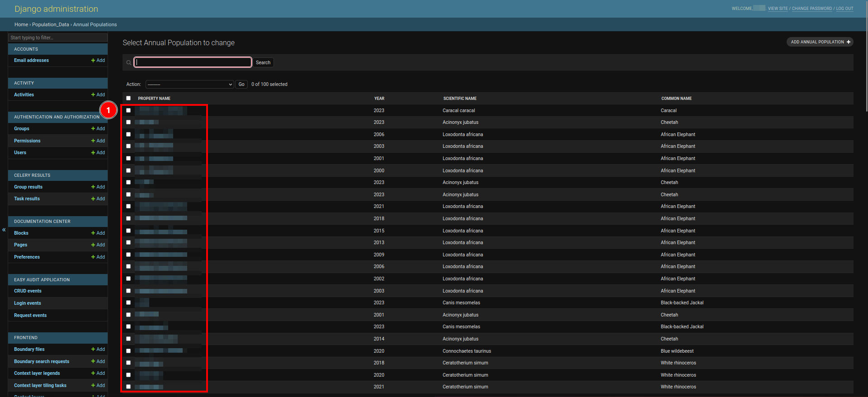Sort by Property Name column

click(154, 99)
